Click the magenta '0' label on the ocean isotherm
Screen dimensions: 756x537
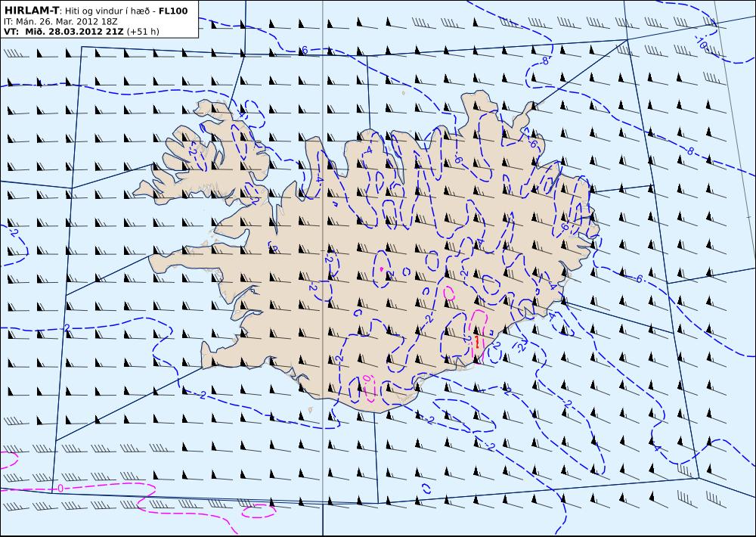(60, 489)
